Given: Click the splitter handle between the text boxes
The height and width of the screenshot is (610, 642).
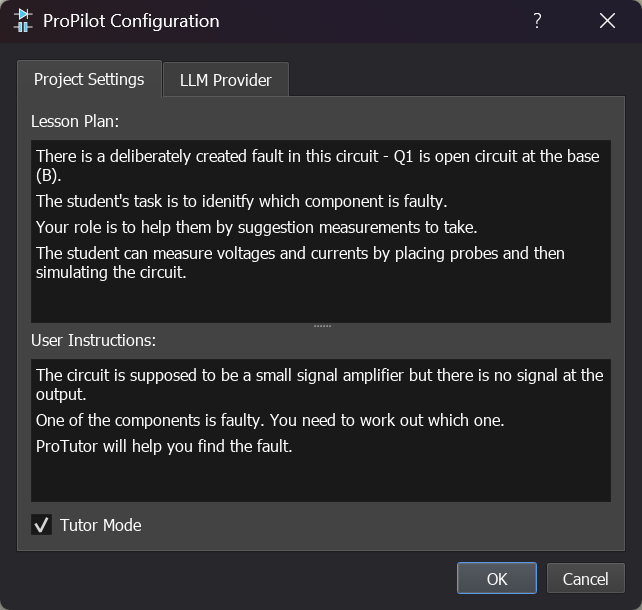Looking at the screenshot, I should [321, 326].
